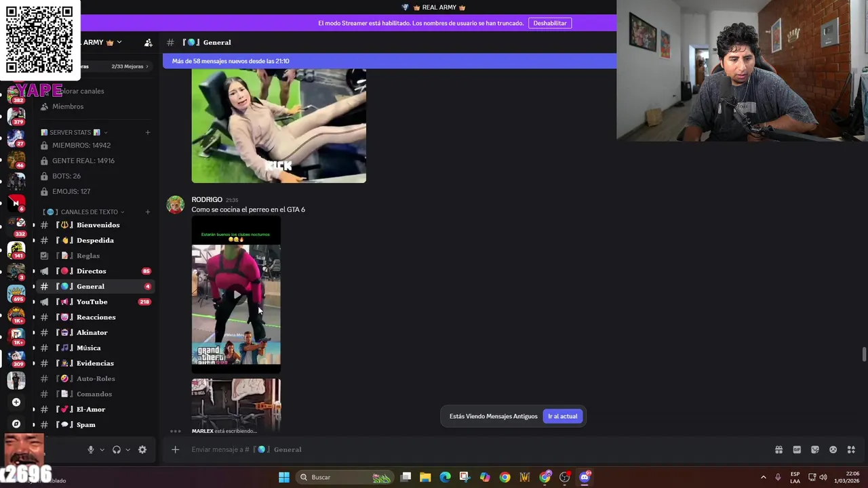Click the BOTS: 26 stat channel
Viewport: 868px width, 488px height.
click(x=95, y=176)
